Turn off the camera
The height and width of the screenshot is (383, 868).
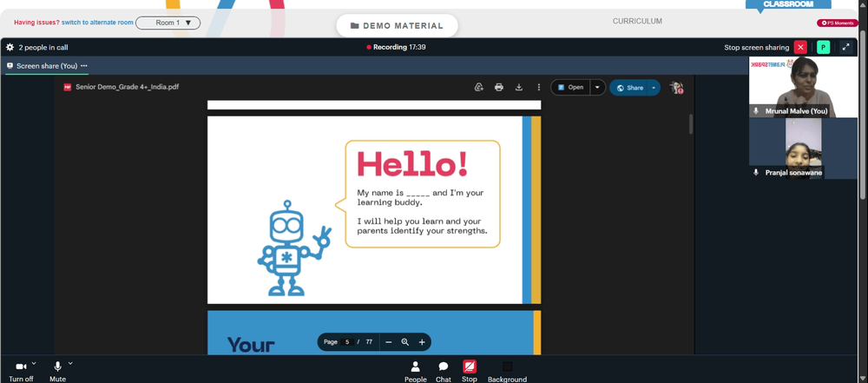(21, 371)
